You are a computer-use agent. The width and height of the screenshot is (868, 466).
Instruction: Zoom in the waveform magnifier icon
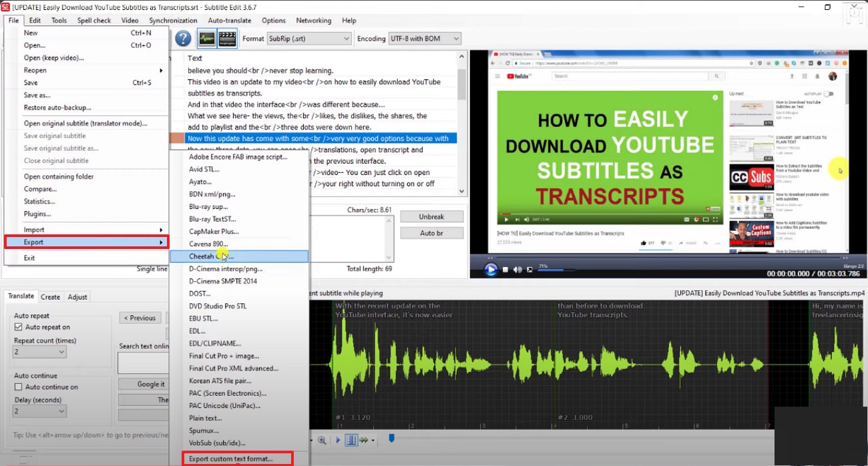[x=322, y=440]
